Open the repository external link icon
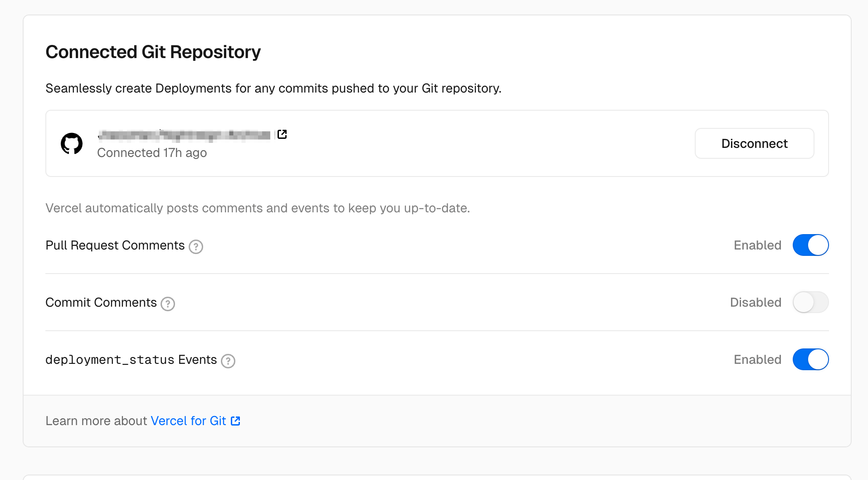 pyautogui.click(x=282, y=134)
